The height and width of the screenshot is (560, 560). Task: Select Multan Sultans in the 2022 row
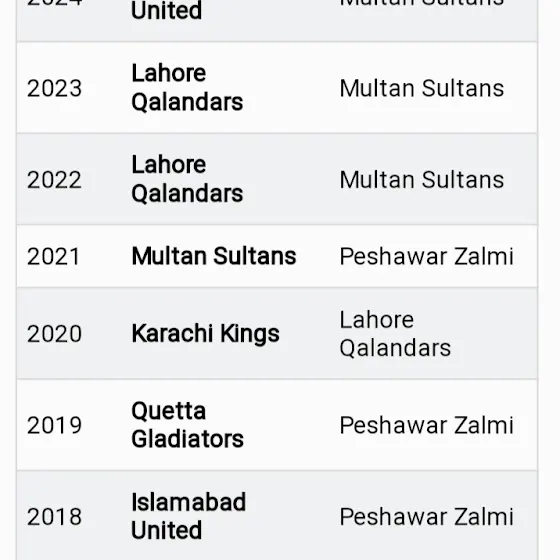click(422, 180)
